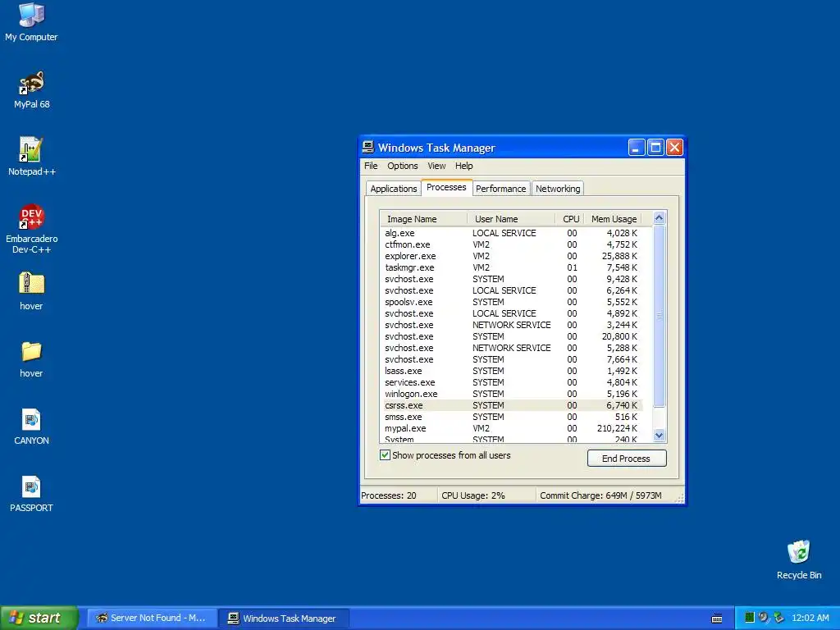The height and width of the screenshot is (630, 840).
Task: Click the green CPU usage tray icon
Action: (x=750, y=618)
